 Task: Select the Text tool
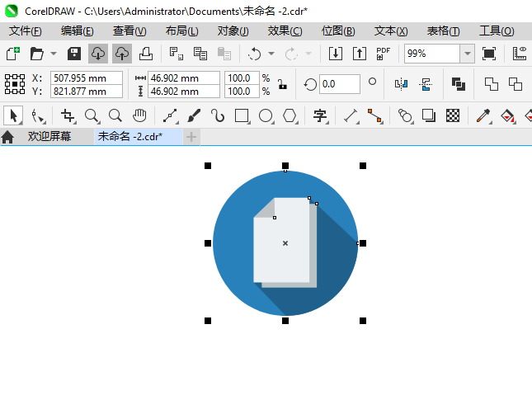320,115
